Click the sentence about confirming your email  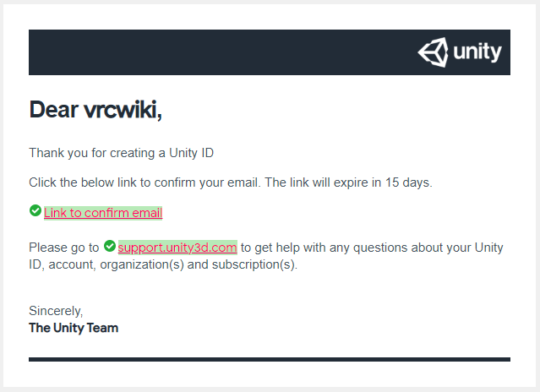[x=231, y=182]
